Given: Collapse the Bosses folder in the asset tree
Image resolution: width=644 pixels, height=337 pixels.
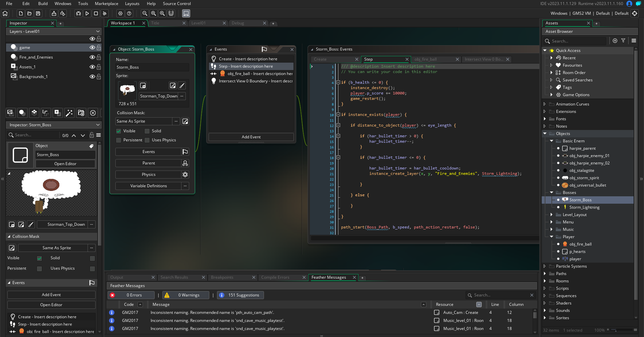Looking at the screenshot, I should [551, 193].
